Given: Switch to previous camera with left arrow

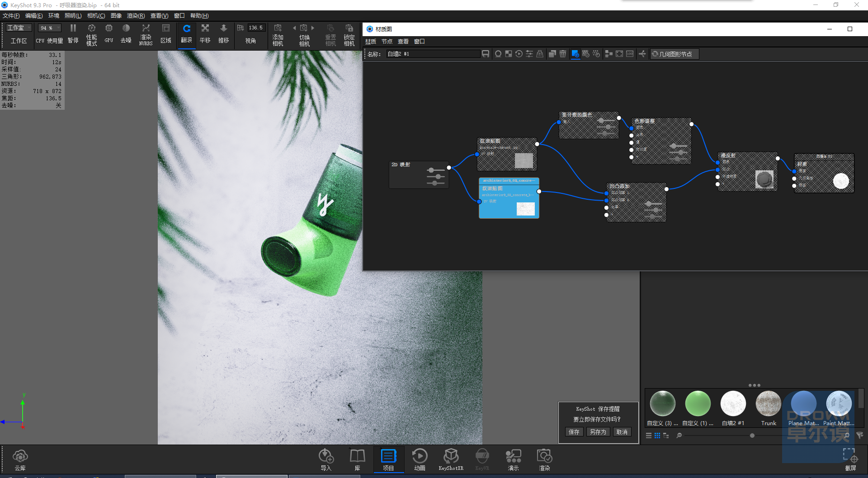Looking at the screenshot, I should (294, 28).
